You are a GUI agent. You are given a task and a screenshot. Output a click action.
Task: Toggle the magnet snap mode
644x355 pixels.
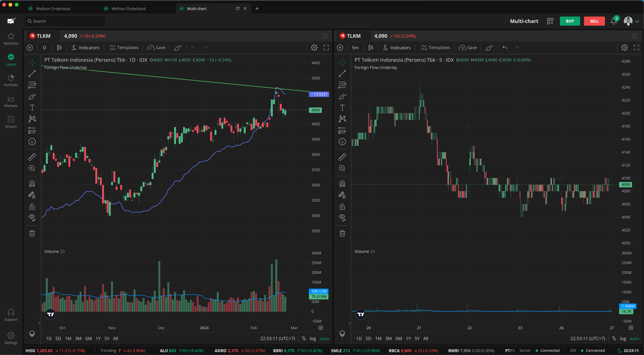click(x=32, y=183)
